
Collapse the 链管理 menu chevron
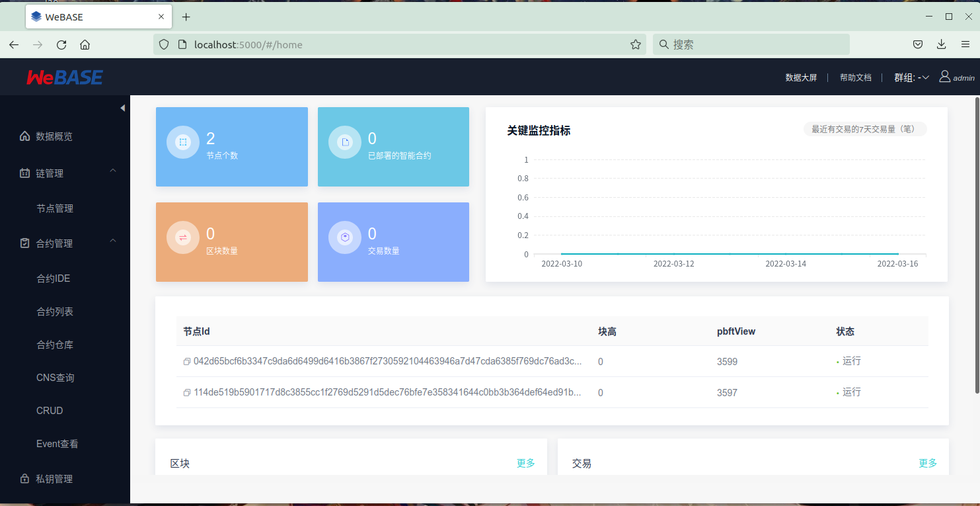pos(113,171)
